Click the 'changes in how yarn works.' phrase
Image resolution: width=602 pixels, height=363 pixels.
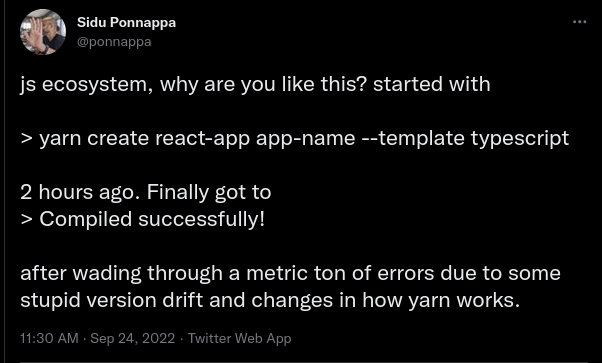coord(385,300)
